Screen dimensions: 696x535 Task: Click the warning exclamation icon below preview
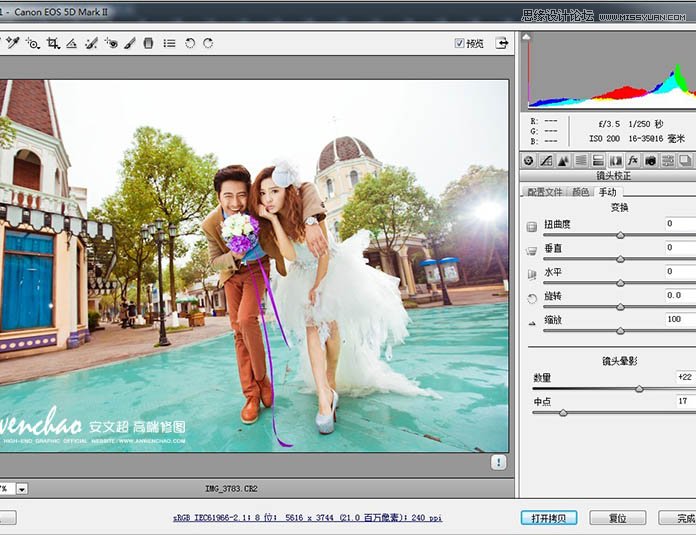click(498, 463)
